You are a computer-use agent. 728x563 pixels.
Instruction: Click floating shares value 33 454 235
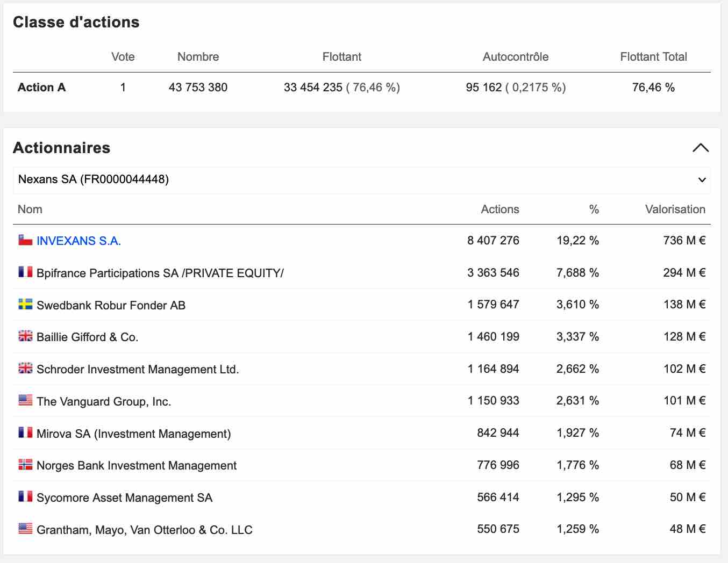click(x=313, y=87)
